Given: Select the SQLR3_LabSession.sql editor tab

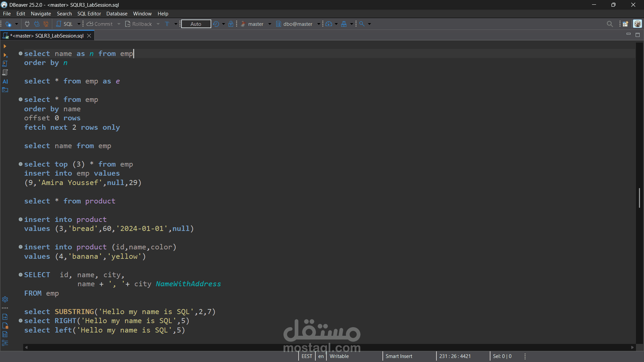Looking at the screenshot, I should (47, 36).
